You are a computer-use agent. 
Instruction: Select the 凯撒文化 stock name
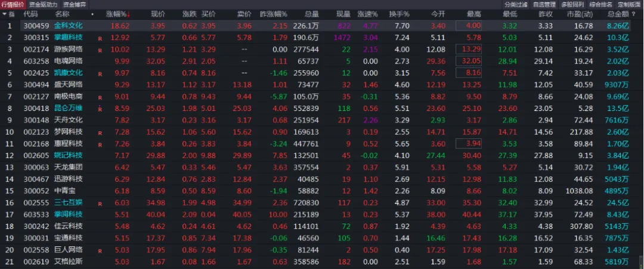[x=68, y=73]
